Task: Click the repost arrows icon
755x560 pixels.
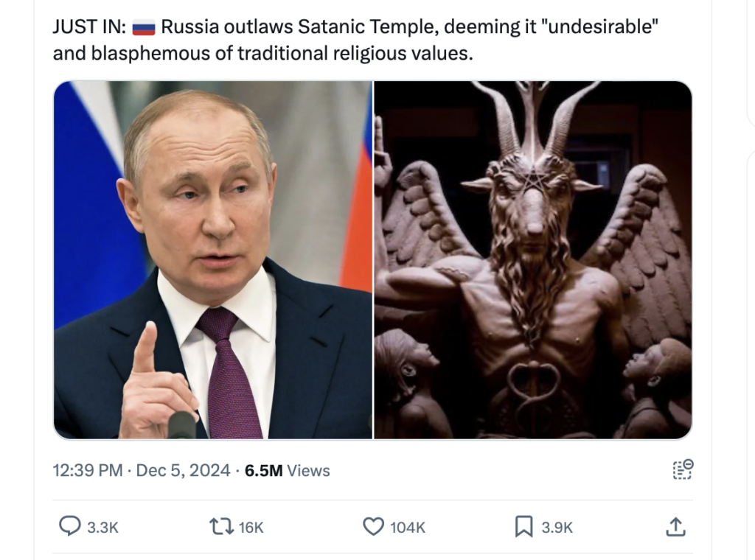Action: click(x=221, y=526)
